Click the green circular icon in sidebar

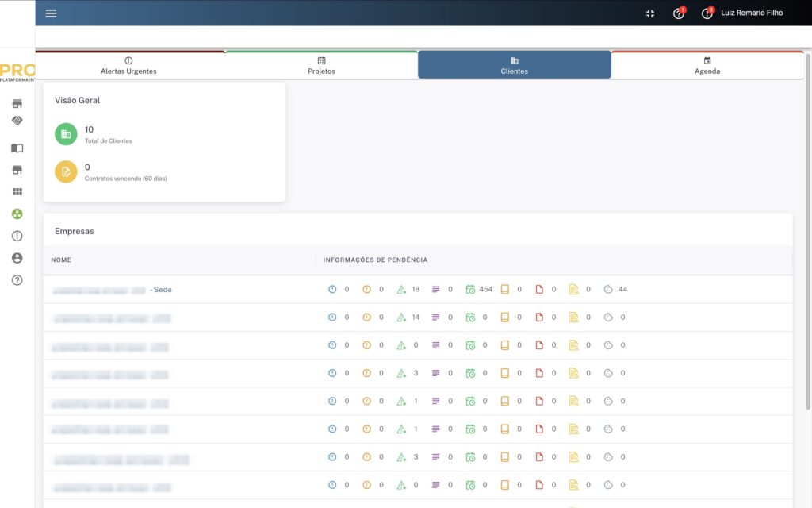pyautogui.click(x=17, y=214)
